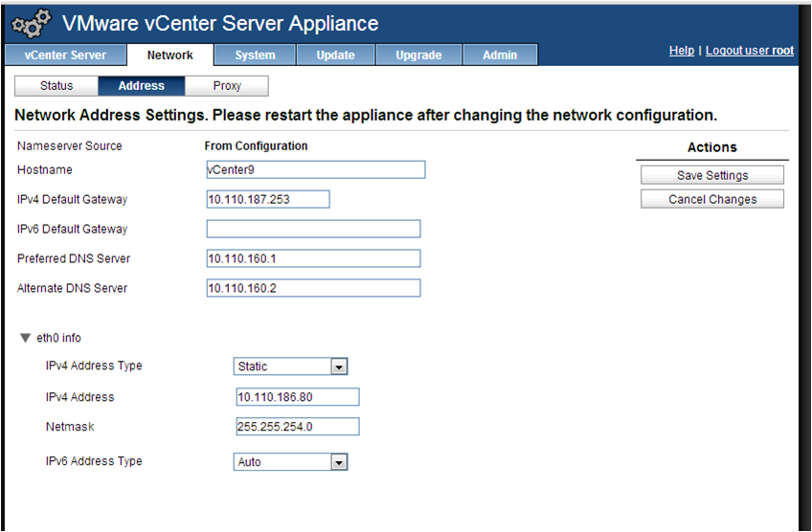Edit the IPv4 Default Gateway field
Screen dimensions: 812x532
pyautogui.click(x=268, y=199)
